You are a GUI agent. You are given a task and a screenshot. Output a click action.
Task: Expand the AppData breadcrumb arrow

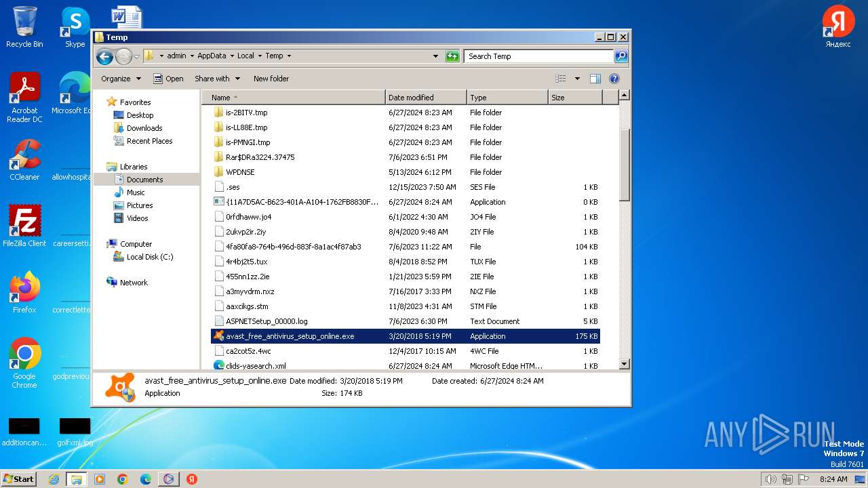point(231,56)
